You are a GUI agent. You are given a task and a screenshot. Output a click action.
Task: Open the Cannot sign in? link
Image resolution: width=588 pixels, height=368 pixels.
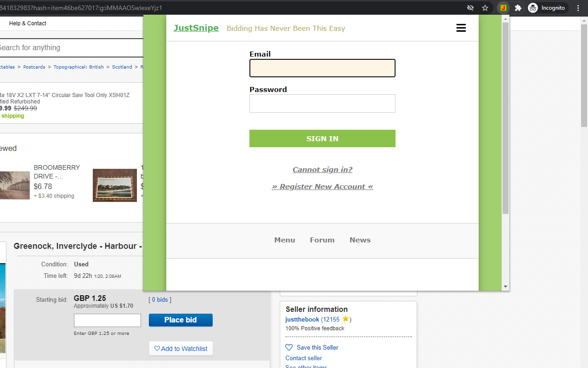(x=322, y=170)
